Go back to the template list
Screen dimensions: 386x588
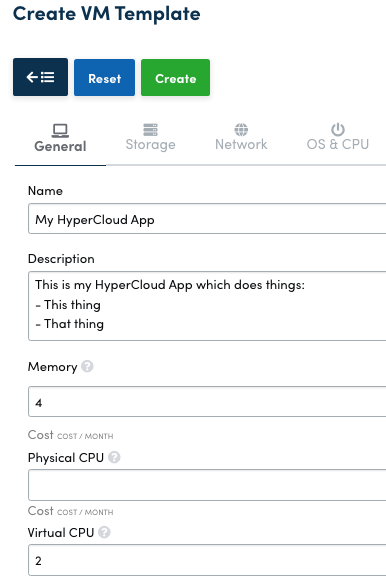tap(41, 77)
